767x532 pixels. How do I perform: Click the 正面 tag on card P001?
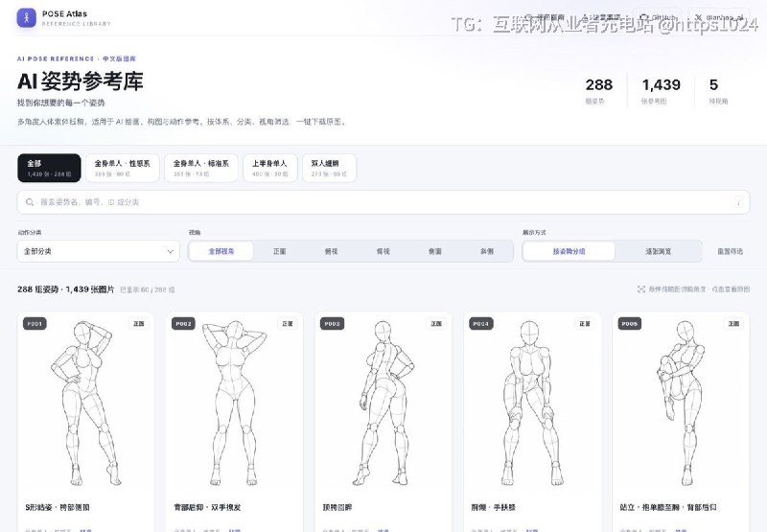[139, 324]
